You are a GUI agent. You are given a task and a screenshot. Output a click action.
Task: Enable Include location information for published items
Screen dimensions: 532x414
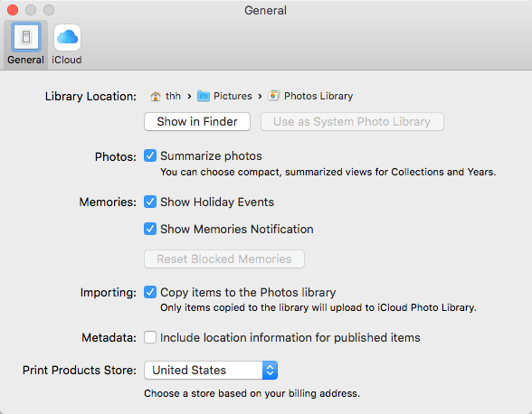[x=150, y=337]
